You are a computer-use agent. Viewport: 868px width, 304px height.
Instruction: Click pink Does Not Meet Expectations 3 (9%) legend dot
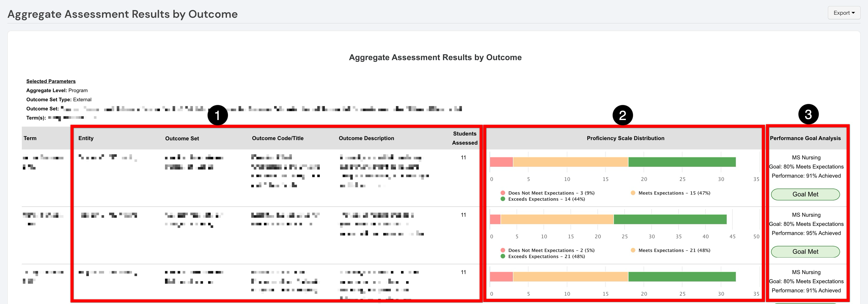tap(503, 193)
